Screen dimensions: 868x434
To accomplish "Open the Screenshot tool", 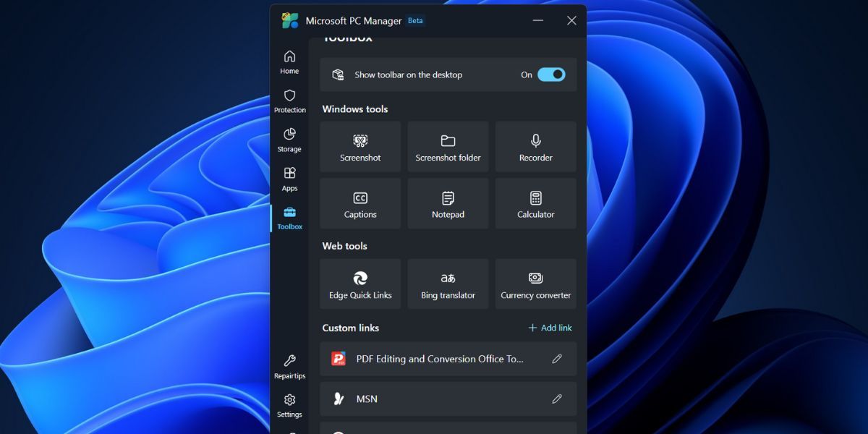I will [359, 146].
